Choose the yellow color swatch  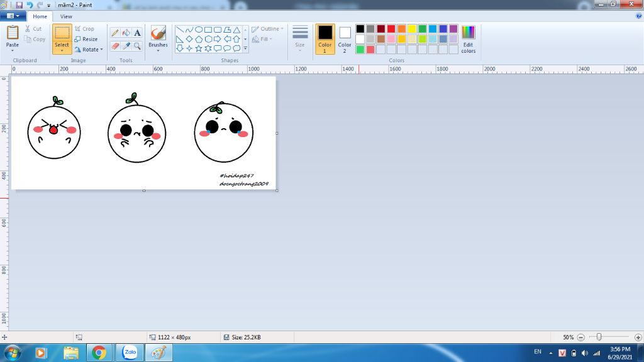[412, 29]
